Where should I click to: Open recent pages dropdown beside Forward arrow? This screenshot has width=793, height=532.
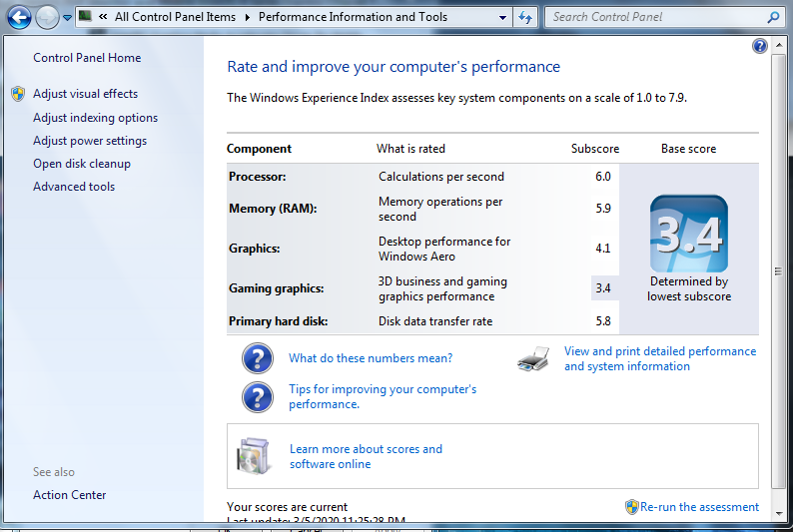tap(67, 18)
